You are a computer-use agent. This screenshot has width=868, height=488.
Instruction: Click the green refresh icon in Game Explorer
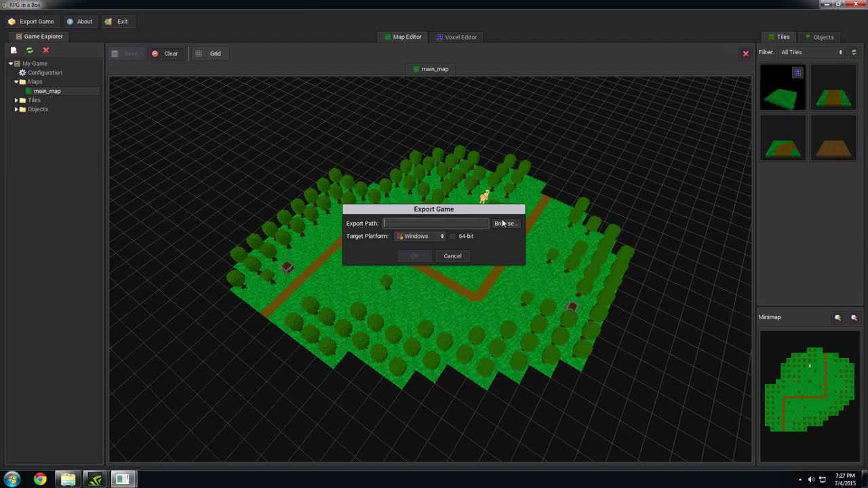[29, 49]
